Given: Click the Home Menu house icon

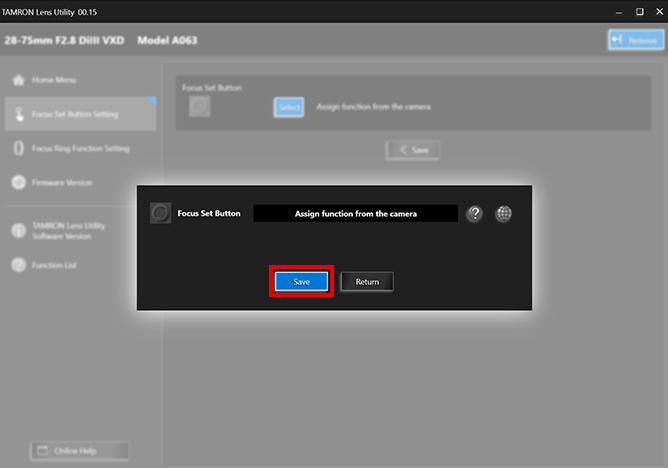Looking at the screenshot, I should click(19, 80).
